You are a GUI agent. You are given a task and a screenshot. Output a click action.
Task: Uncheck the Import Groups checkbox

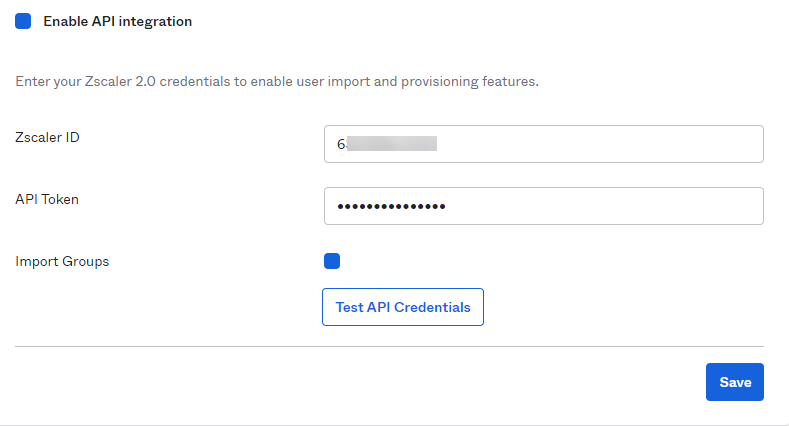click(x=332, y=262)
